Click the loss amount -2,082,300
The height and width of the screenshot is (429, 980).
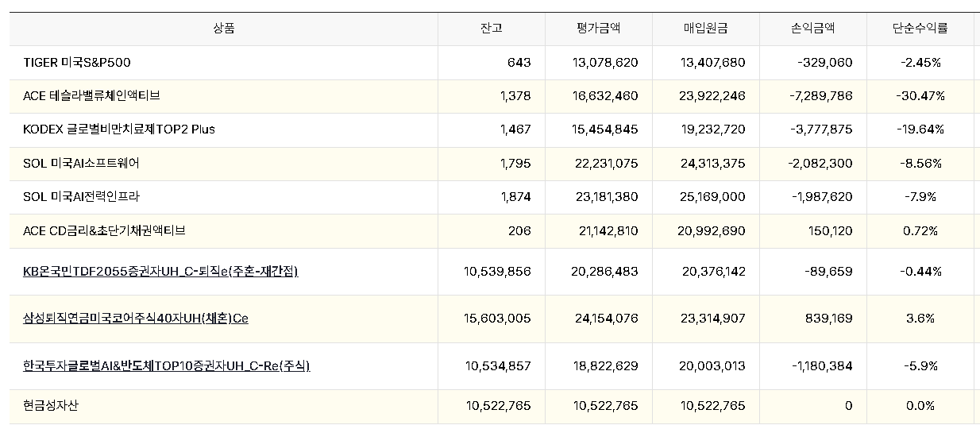coord(820,163)
